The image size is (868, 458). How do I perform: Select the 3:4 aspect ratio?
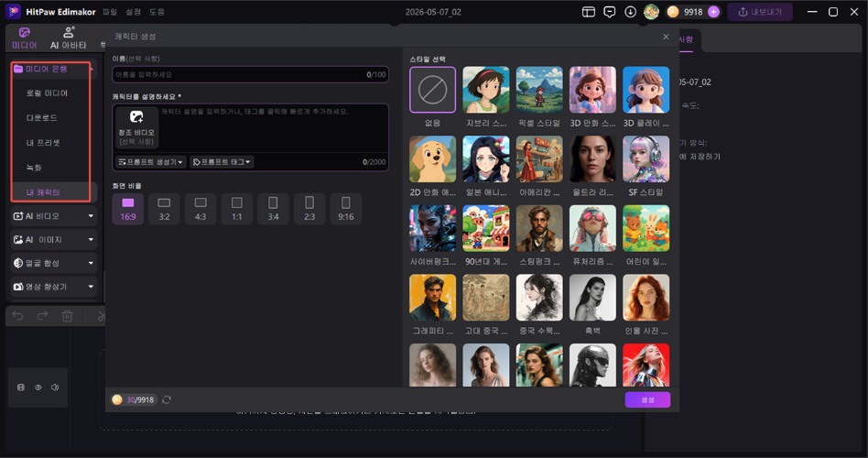click(x=274, y=209)
